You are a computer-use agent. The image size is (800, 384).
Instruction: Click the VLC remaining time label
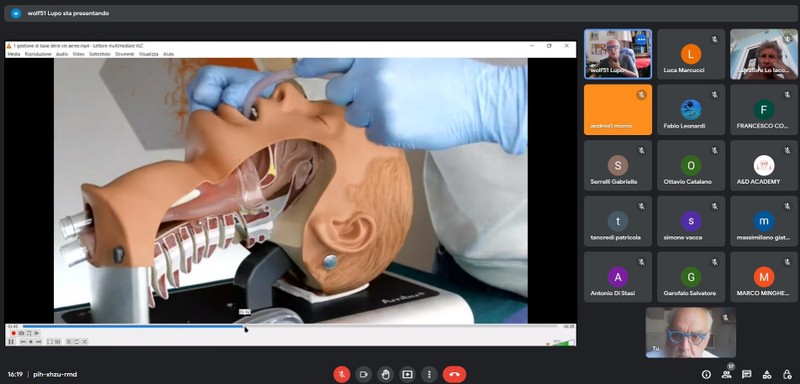[x=568, y=326]
